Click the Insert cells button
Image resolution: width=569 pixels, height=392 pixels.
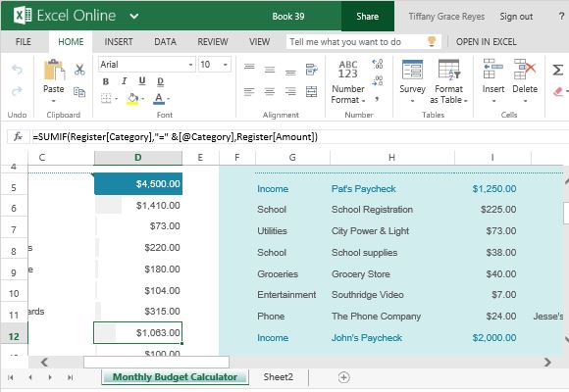[493, 80]
